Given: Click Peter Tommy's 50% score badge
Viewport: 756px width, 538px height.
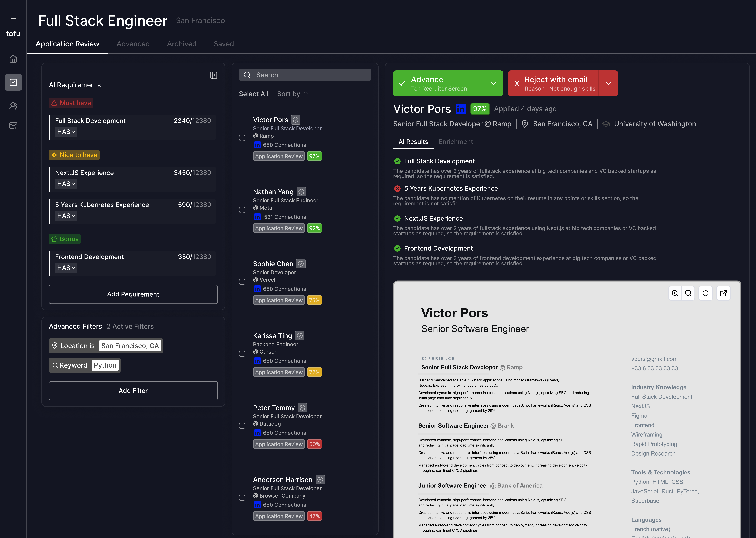Looking at the screenshot, I should tap(314, 444).
